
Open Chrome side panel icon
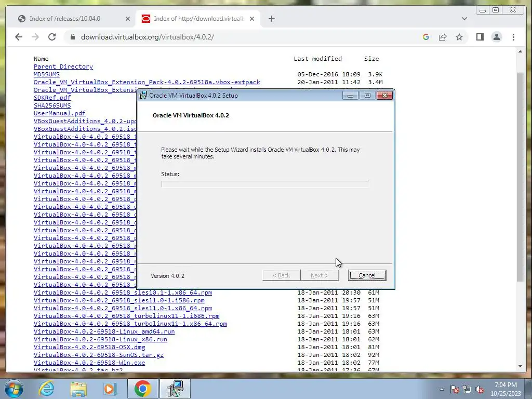coord(480,37)
